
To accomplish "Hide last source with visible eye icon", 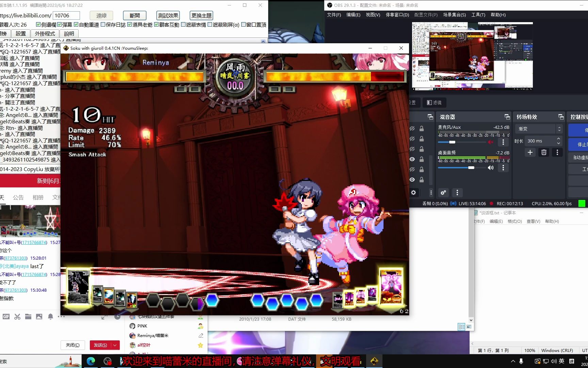I will [x=412, y=180].
